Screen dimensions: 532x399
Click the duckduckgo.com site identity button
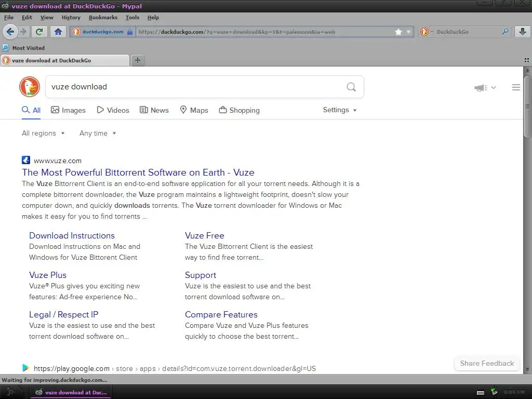pos(103,32)
